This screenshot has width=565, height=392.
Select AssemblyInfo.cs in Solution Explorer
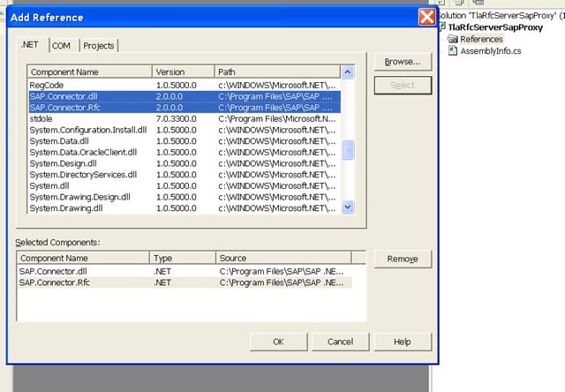click(491, 51)
